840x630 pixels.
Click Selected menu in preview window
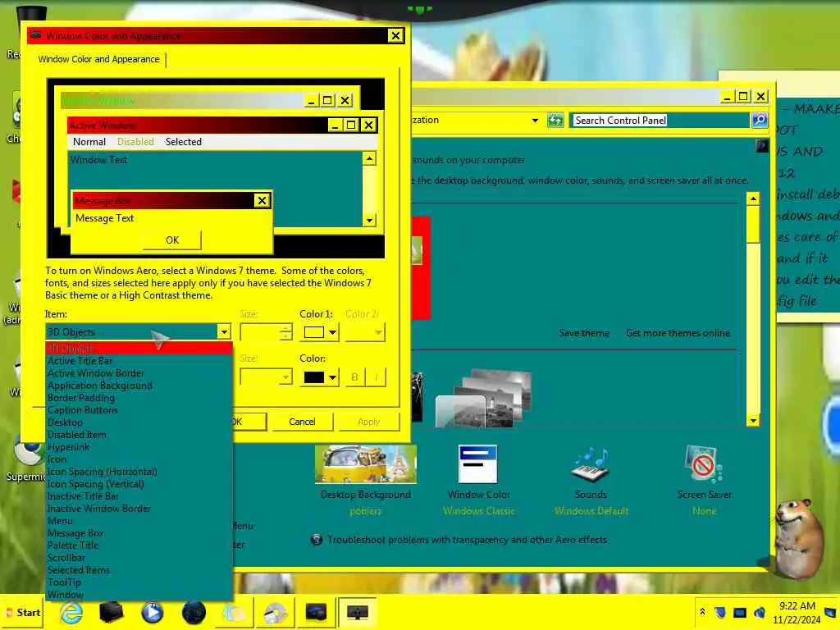[x=183, y=141]
